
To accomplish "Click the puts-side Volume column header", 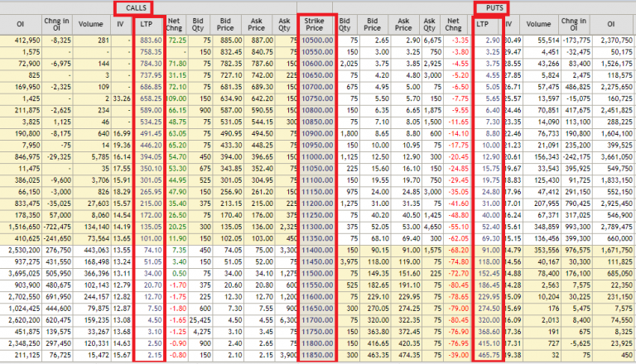I will (x=538, y=24).
